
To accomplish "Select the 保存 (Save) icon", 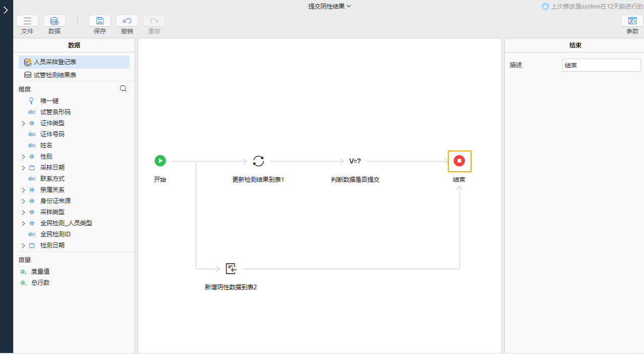I will click(99, 21).
